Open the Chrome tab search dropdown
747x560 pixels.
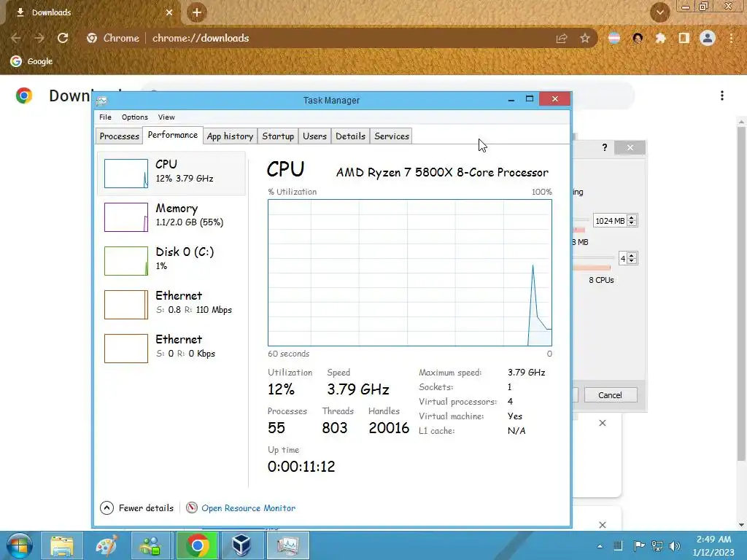(660, 12)
